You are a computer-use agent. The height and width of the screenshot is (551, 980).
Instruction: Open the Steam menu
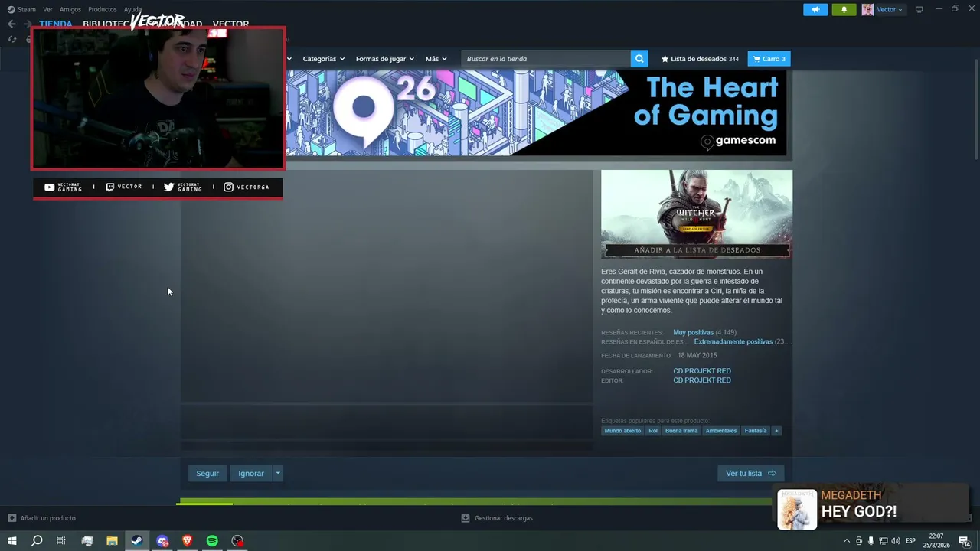pos(22,9)
